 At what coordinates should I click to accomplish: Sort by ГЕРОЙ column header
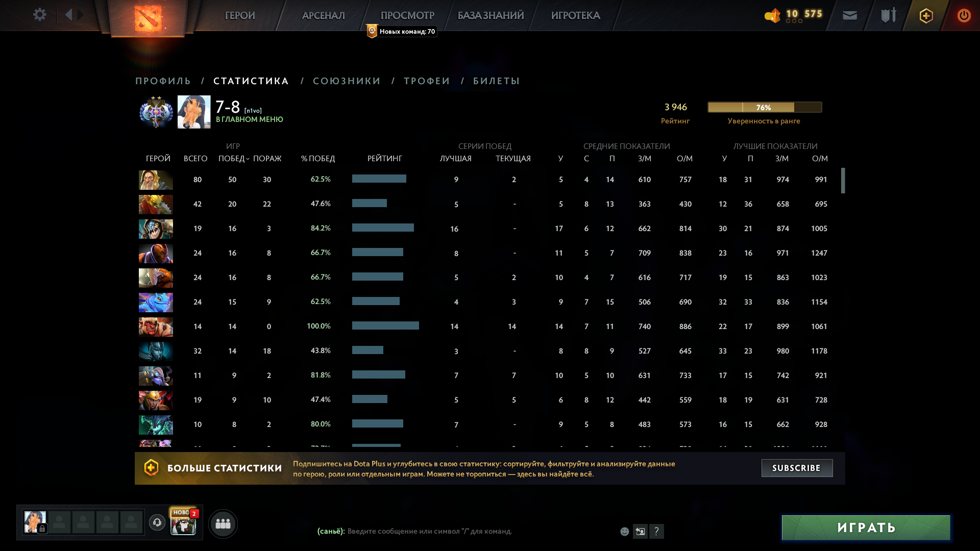pyautogui.click(x=158, y=159)
